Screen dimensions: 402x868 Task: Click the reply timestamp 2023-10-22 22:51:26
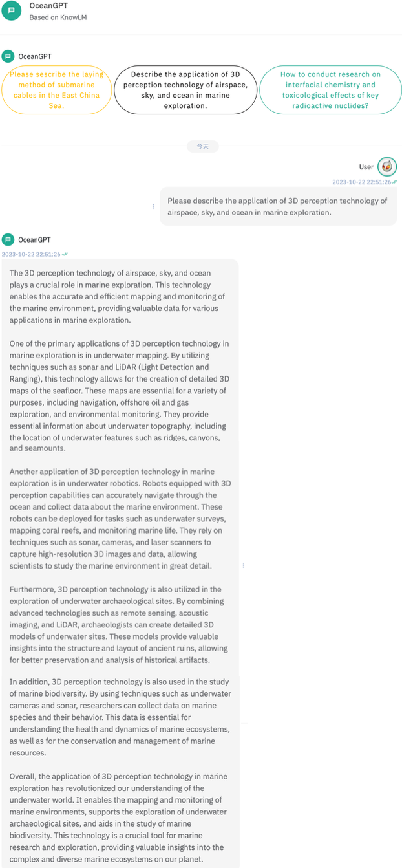pyautogui.click(x=31, y=255)
